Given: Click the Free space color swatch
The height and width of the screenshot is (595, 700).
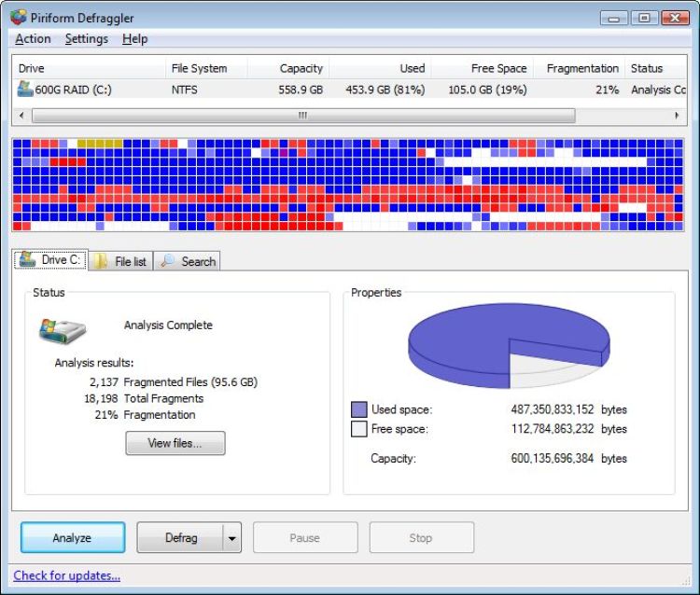Looking at the screenshot, I should point(359,429).
